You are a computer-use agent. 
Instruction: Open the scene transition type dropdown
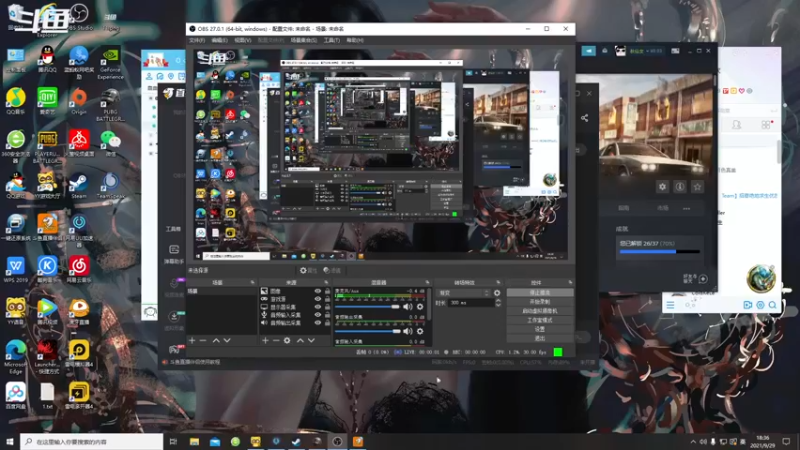(x=463, y=293)
